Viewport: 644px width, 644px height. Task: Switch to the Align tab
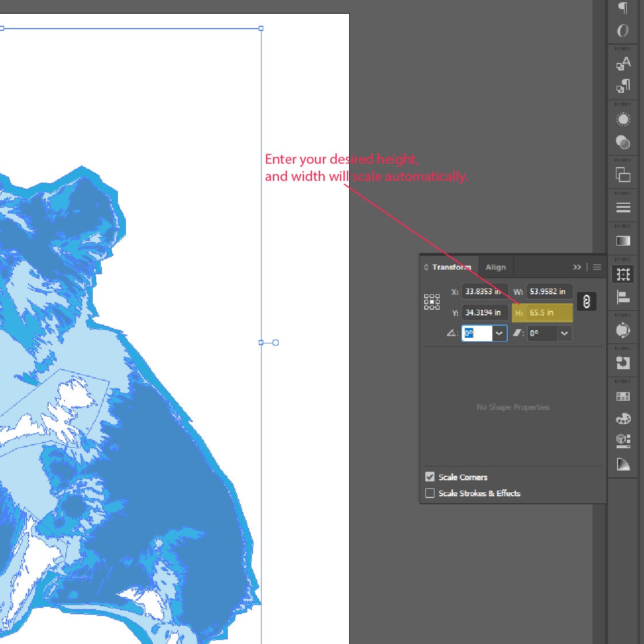pos(495,267)
